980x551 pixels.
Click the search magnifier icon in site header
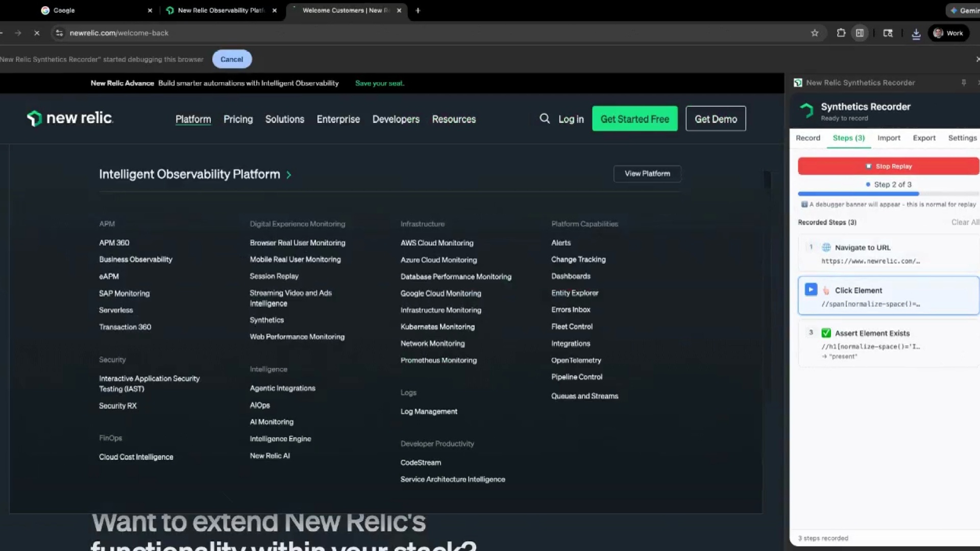[545, 119]
